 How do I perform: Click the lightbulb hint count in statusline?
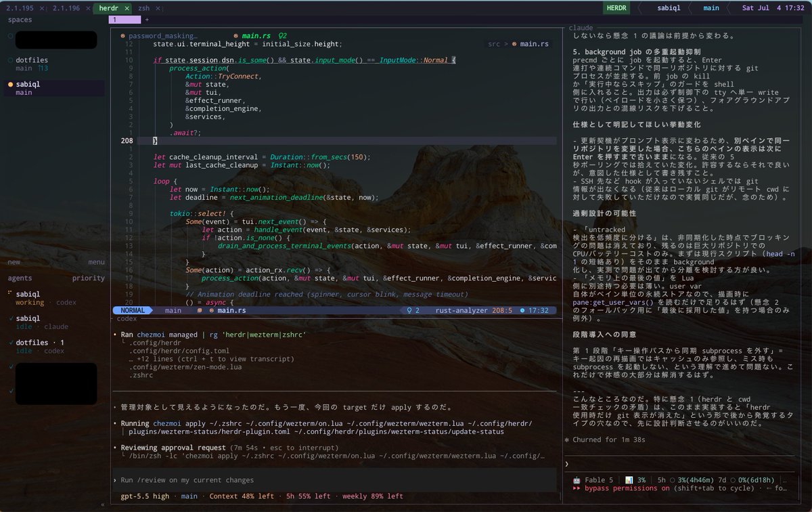point(413,310)
